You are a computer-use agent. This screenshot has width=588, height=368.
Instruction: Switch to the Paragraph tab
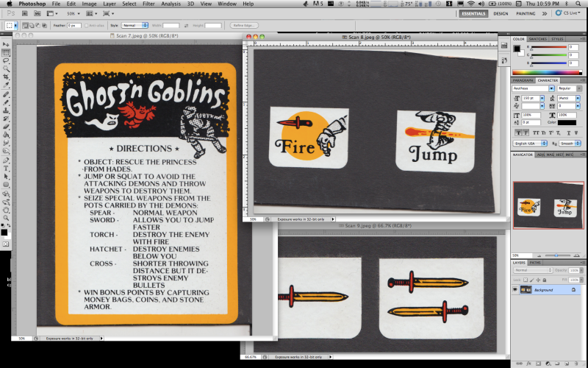pos(523,80)
